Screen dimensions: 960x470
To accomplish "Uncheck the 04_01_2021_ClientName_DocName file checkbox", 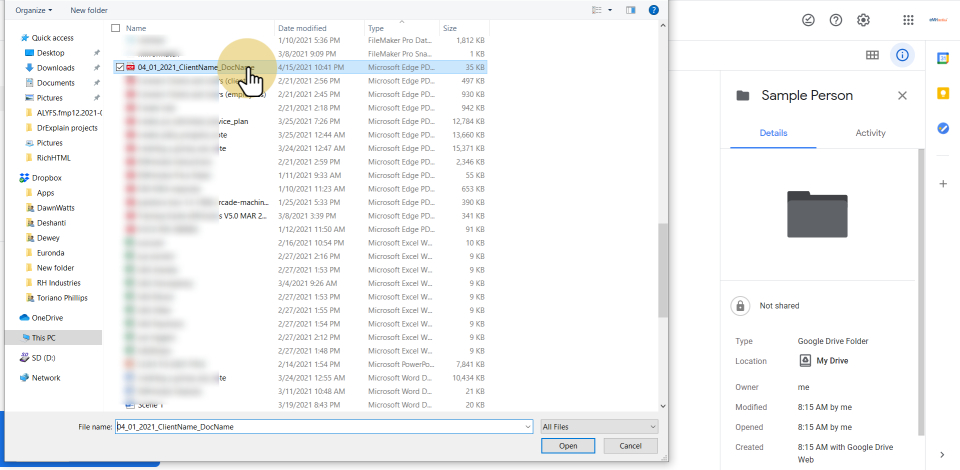I will (120, 67).
